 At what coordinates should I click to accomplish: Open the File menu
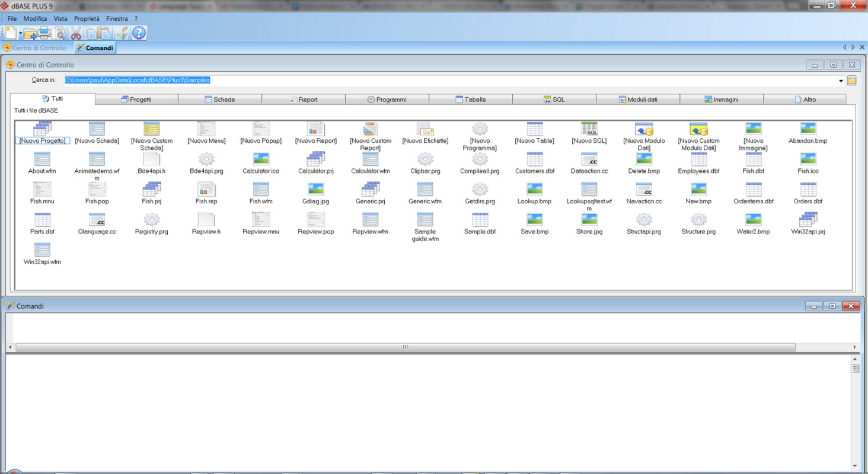tap(12, 18)
